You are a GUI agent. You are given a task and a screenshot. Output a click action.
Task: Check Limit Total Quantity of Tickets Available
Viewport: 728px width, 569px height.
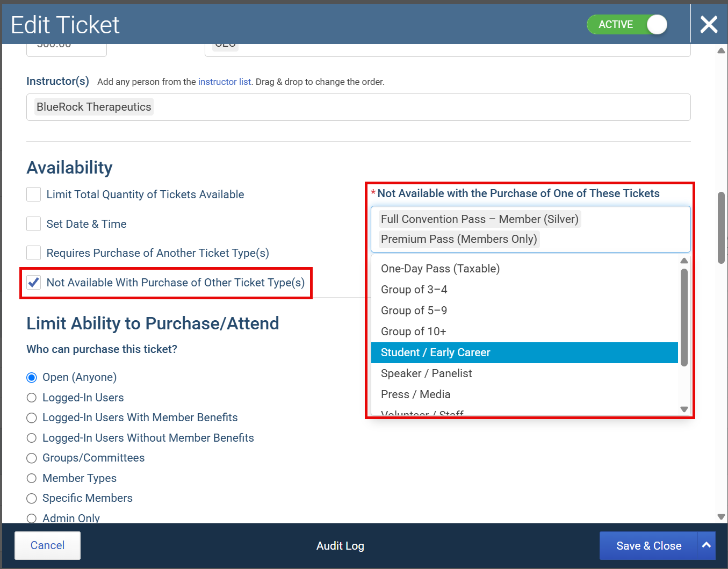click(x=34, y=194)
